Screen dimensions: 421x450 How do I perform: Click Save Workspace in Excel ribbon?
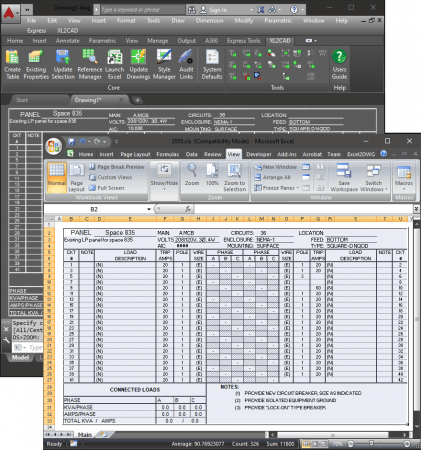(344, 177)
